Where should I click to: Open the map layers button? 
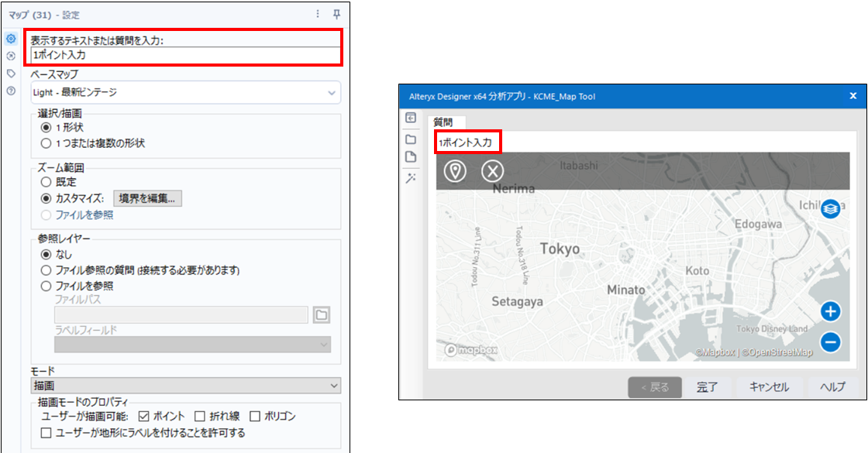click(x=830, y=208)
